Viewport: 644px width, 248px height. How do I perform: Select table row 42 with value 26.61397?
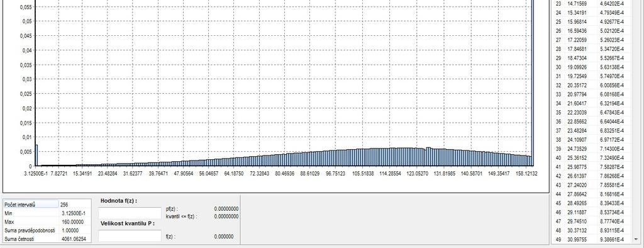(x=591, y=176)
